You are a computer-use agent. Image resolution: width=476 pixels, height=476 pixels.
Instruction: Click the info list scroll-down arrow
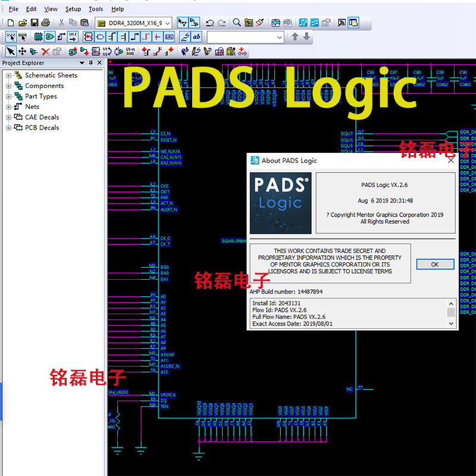(451, 324)
